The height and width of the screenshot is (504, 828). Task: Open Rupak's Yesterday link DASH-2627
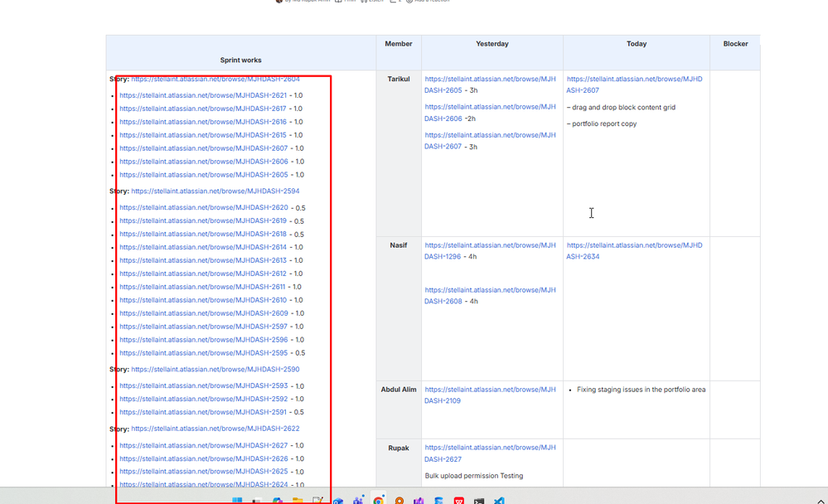point(490,453)
